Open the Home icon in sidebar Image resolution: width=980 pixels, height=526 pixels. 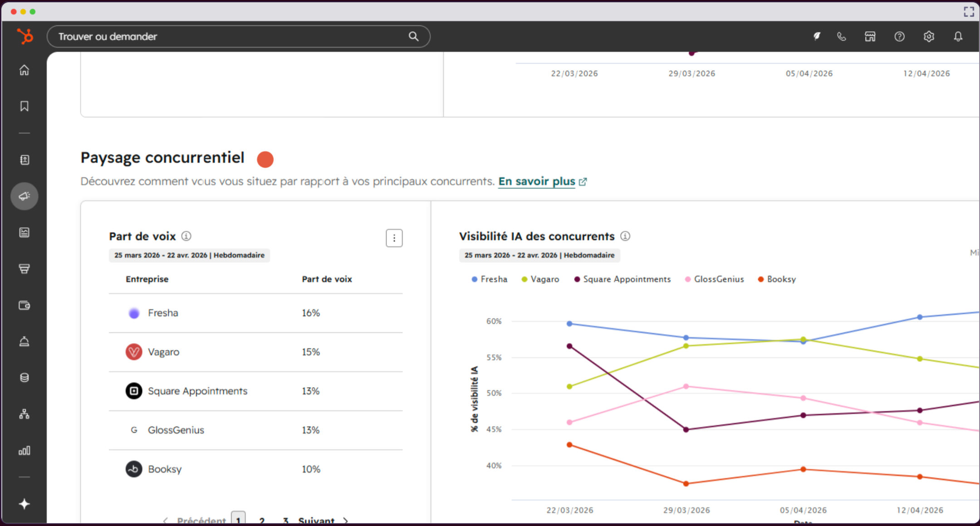point(24,70)
